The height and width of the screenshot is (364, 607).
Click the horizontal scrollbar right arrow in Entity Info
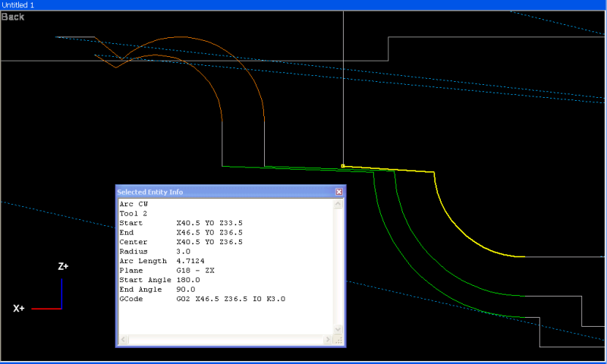tap(328, 339)
